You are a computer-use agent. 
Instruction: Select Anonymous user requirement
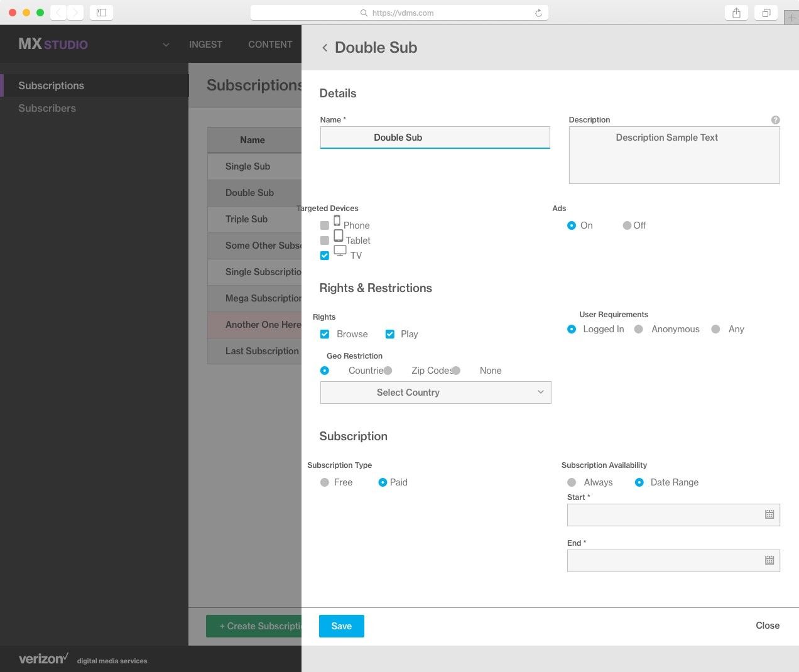[x=639, y=329]
